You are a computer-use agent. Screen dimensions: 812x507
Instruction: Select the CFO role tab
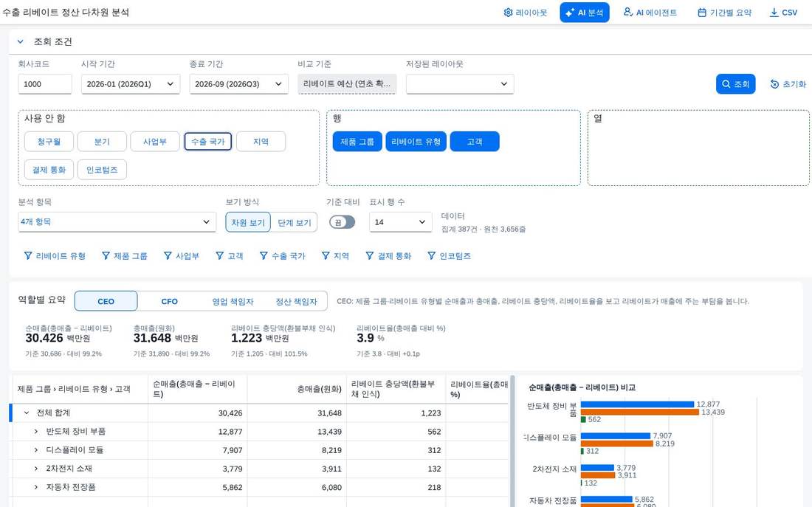point(169,301)
